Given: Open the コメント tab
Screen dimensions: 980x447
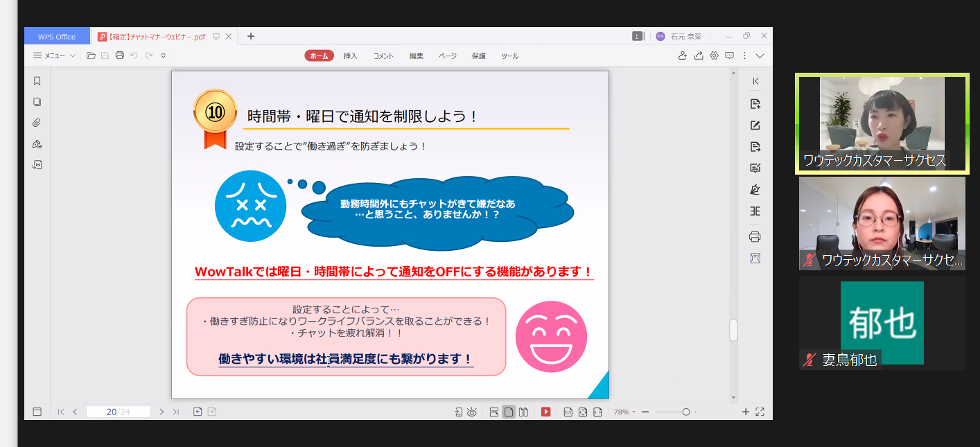Looking at the screenshot, I should point(383,56).
